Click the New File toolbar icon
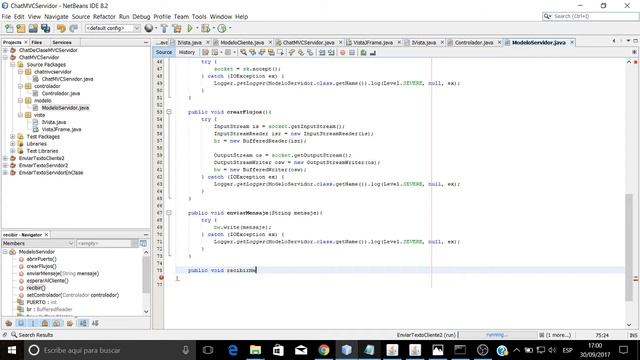This screenshot has height=360, width=640. click(x=9, y=28)
